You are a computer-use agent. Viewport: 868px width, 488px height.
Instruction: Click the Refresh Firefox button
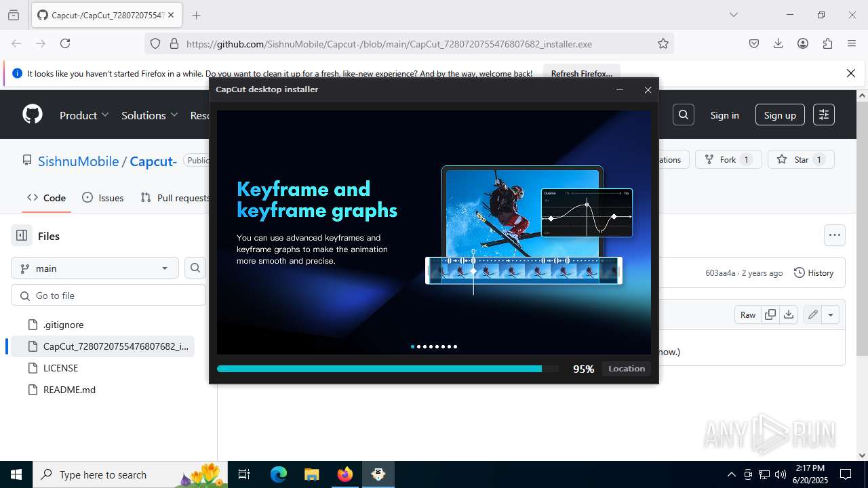(x=581, y=73)
